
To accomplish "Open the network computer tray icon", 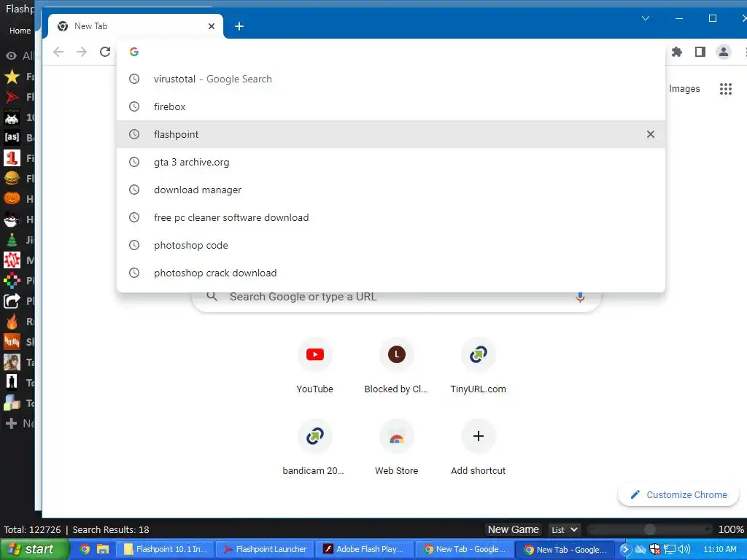I will tap(670, 549).
